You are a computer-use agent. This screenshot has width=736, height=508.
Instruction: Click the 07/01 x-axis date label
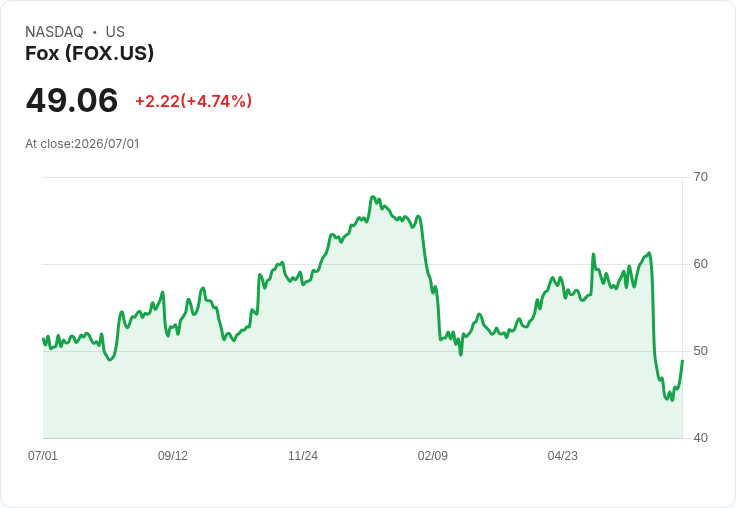pos(43,456)
